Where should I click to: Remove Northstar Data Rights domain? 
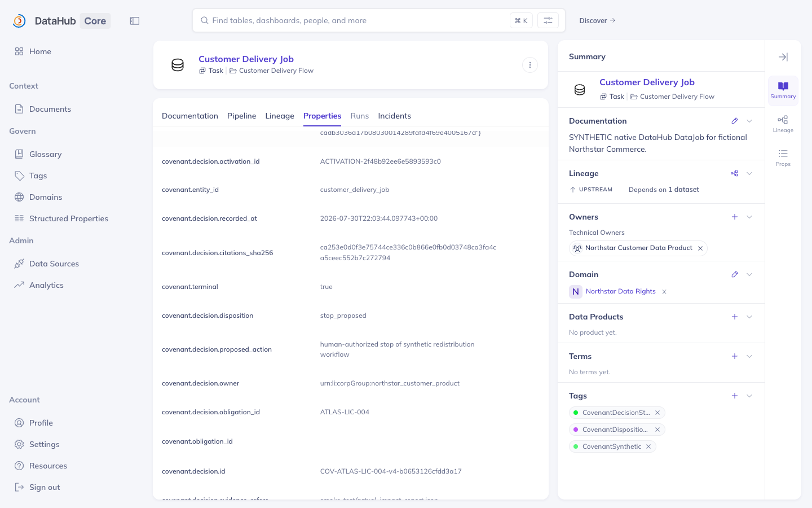pos(664,292)
